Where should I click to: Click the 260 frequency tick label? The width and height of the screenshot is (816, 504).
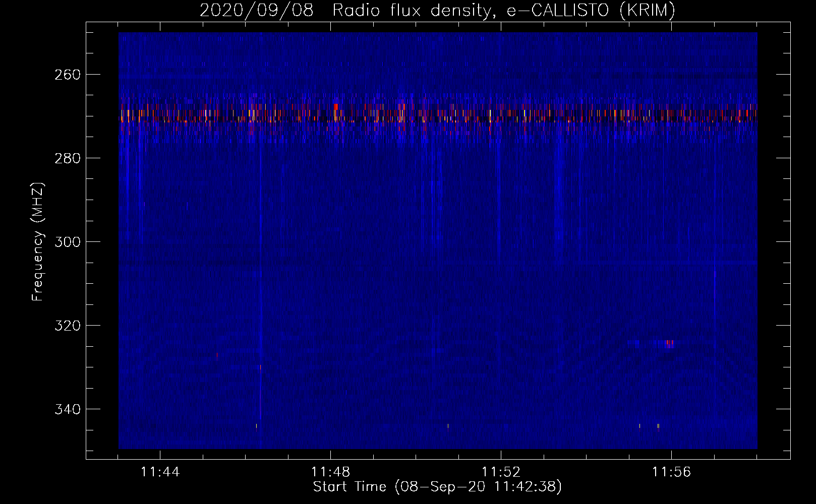click(x=67, y=75)
